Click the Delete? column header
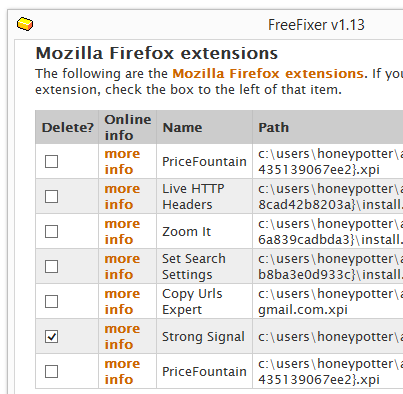 [x=68, y=128]
